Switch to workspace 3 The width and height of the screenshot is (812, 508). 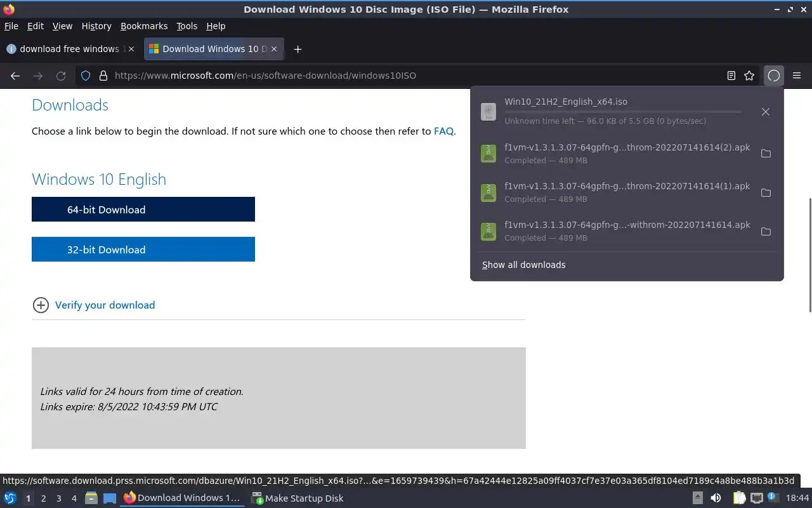point(58,498)
